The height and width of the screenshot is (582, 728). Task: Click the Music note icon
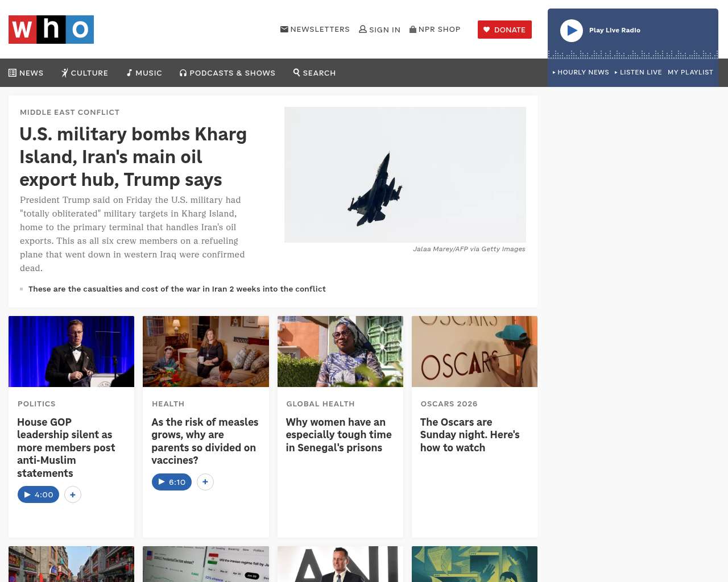coord(129,73)
